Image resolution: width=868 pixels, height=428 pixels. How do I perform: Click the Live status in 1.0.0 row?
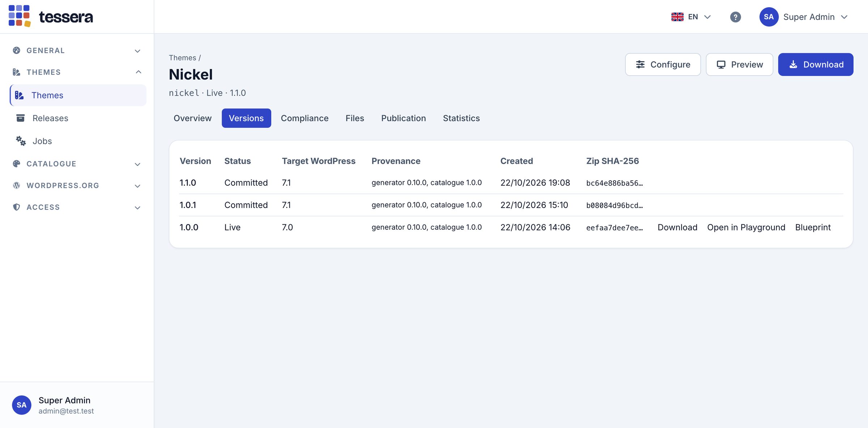coord(232,227)
